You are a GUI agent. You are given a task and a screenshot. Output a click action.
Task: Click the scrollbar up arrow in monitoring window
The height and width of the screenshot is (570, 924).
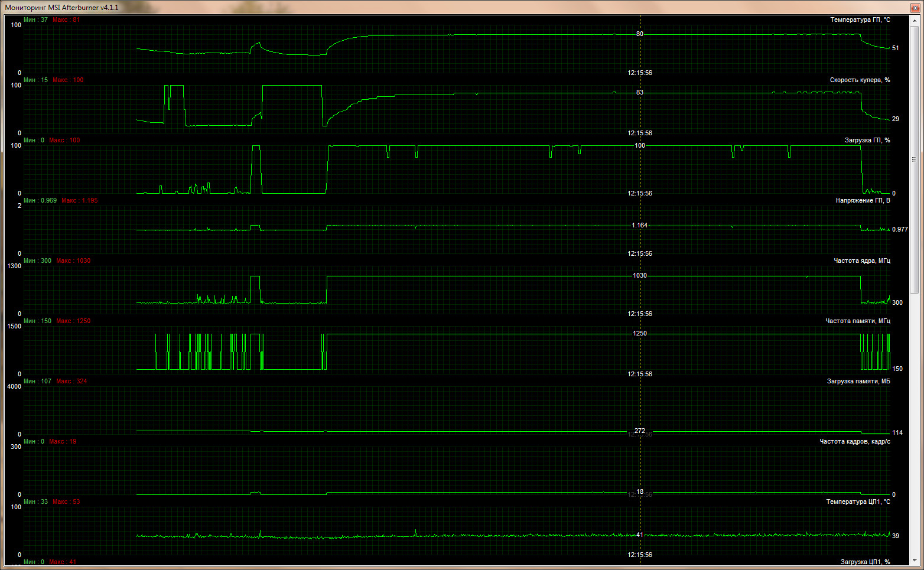tap(914, 21)
